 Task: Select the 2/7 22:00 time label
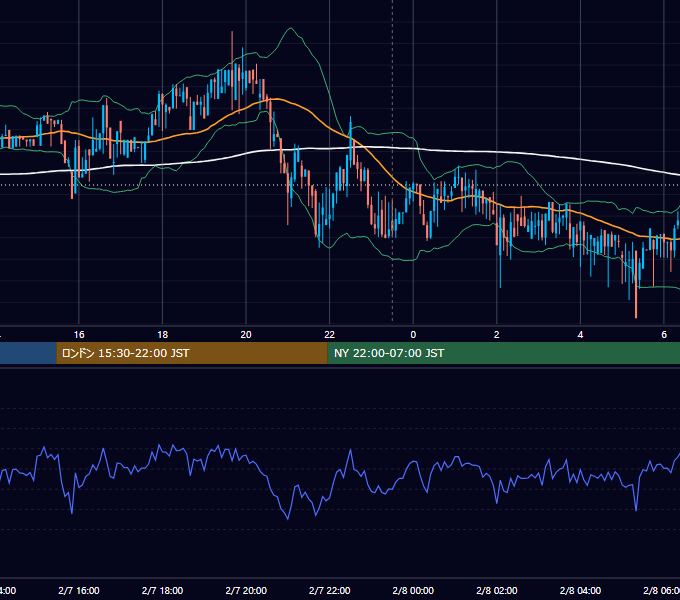pos(330,590)
